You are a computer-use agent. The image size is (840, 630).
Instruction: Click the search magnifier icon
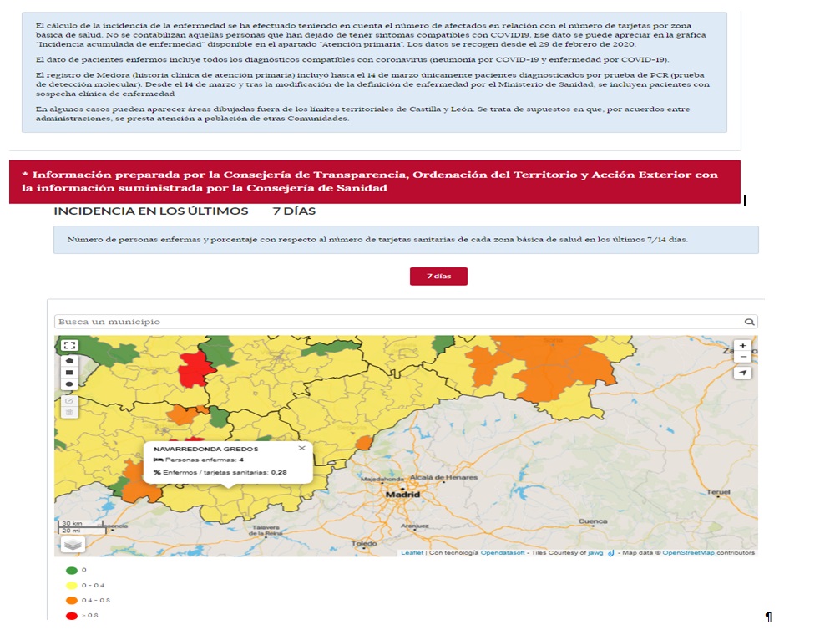pos(750,322)
